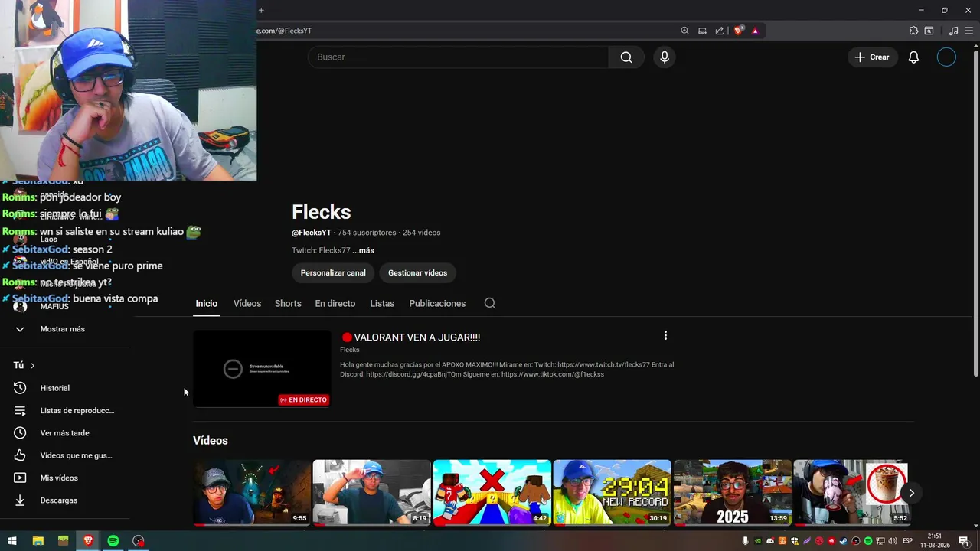The image size is (980, 551).
Task: Open the 8:19 video thumbnail
Action: click(372, 493)
